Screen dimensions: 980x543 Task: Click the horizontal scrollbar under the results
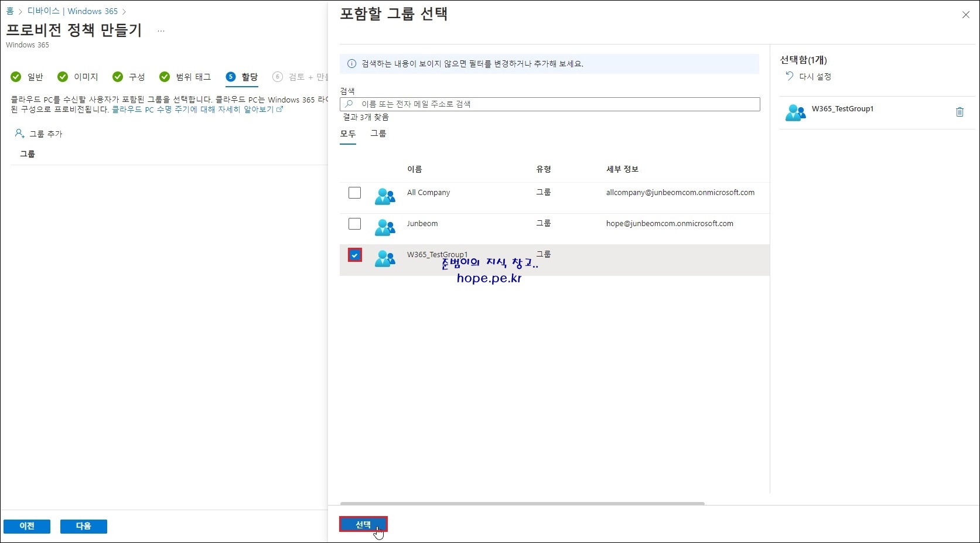[523, 503]
